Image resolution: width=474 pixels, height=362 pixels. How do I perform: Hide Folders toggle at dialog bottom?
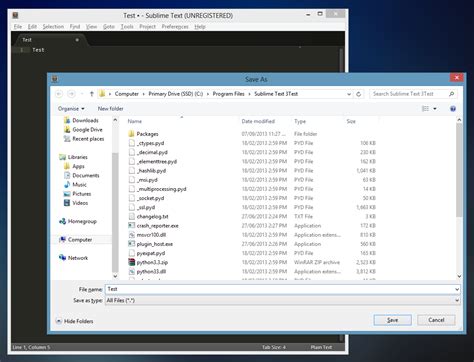75,321
